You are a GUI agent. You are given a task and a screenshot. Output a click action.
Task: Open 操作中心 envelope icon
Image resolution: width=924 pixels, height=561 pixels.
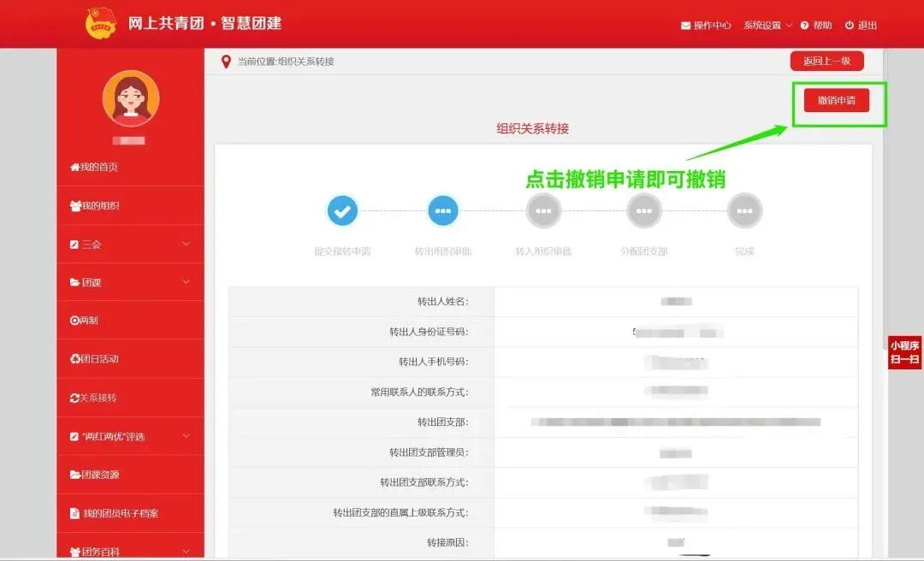pyautogui.click(x=686, y=26)
